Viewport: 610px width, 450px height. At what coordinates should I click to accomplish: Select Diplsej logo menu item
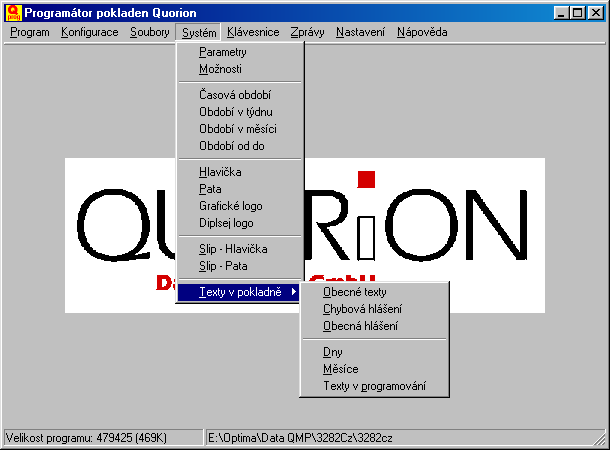click(240, 223)
